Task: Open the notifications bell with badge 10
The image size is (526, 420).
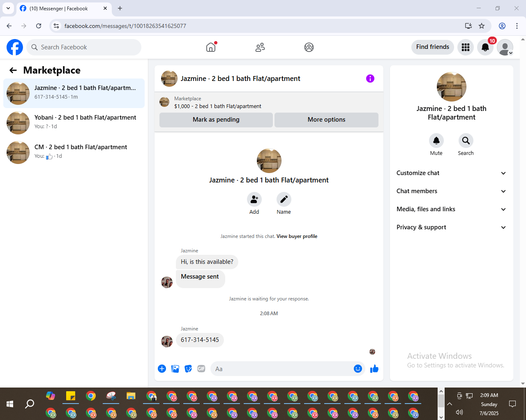Action: (x=485, y=47)
